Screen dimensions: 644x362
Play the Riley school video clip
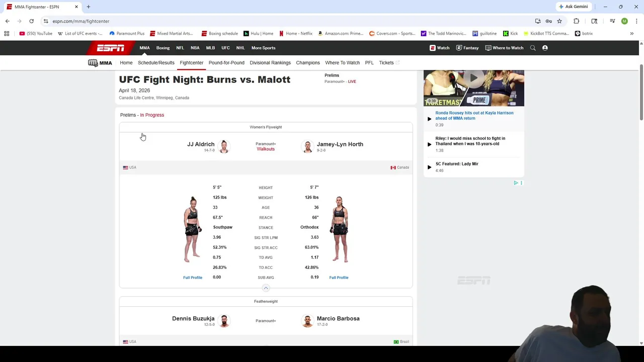429,144
